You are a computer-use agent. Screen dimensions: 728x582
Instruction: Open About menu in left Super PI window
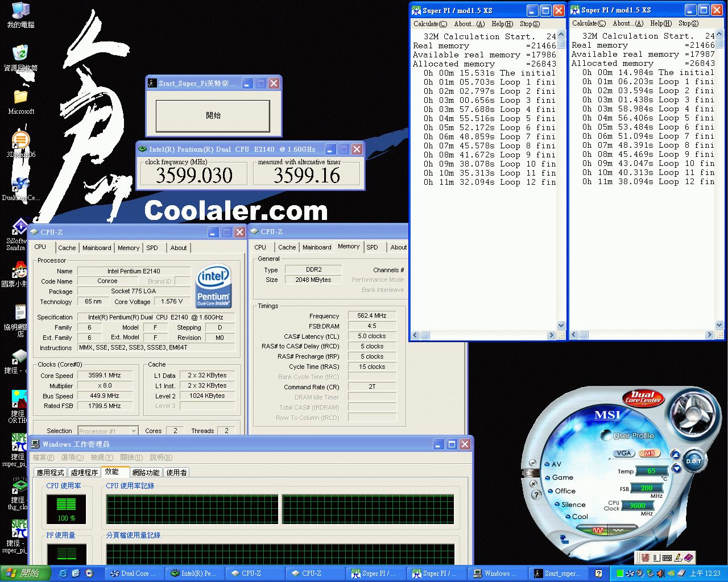point(469,24)
